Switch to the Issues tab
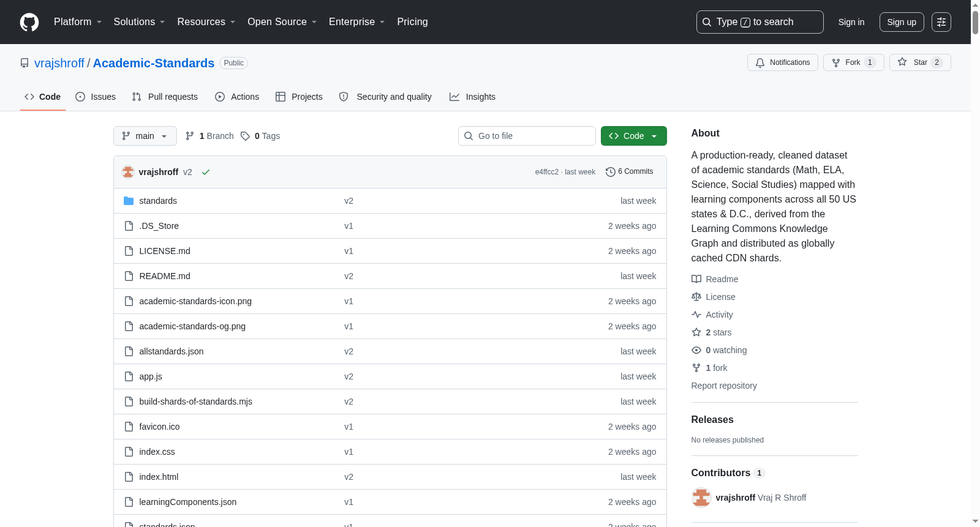Viewport: 980px width, 527px height. [96, 97]
